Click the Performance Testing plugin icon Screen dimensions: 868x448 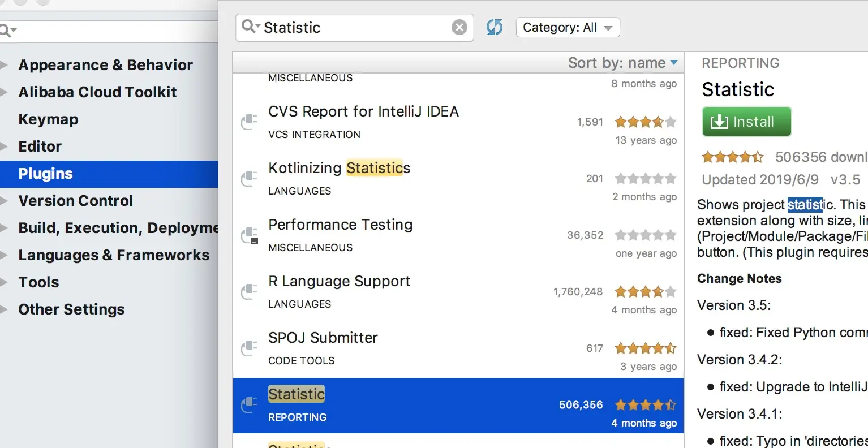249,235
